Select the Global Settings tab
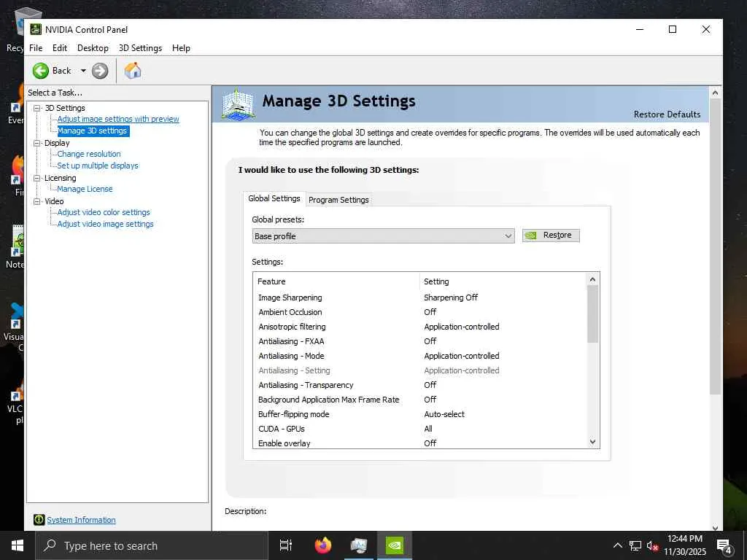Image resolution: width=747 pixels, height=560 pixels. tap(274, 198)
